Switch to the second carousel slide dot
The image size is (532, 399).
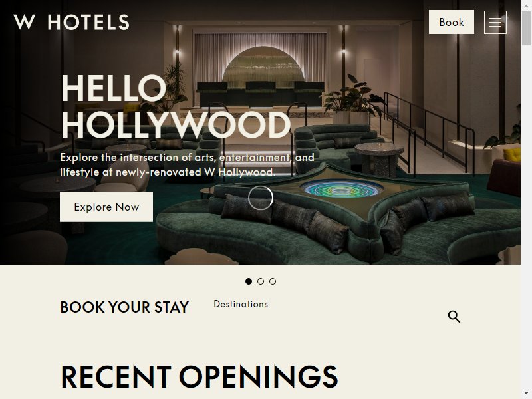[261, 281]
